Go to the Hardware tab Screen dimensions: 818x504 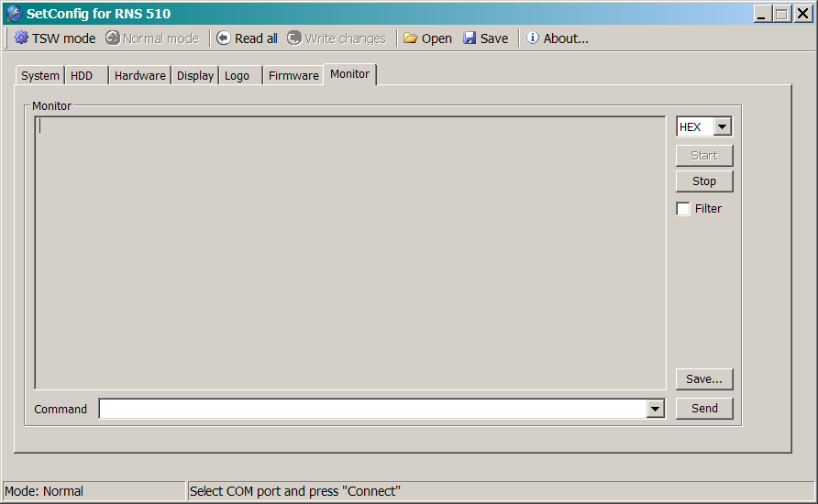(139, 75)
